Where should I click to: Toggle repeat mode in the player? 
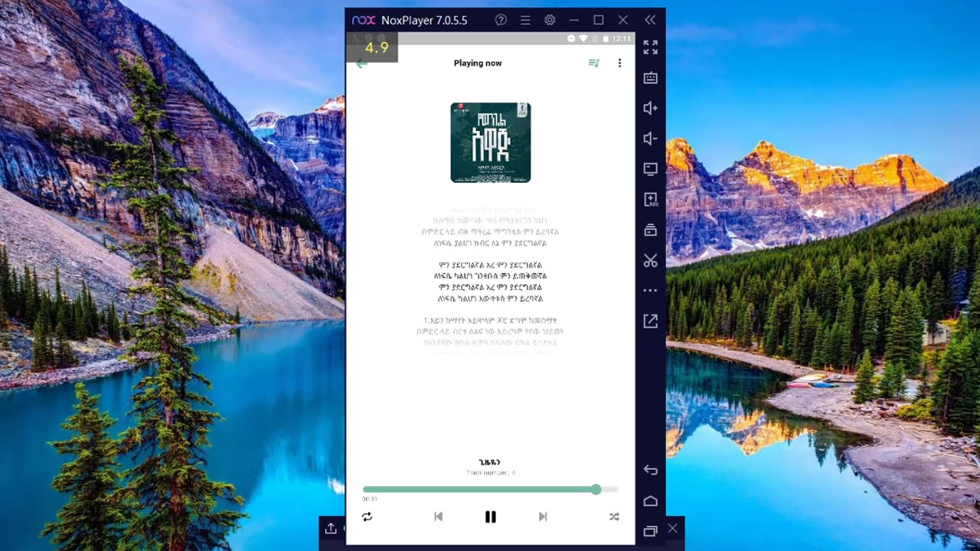367,517
